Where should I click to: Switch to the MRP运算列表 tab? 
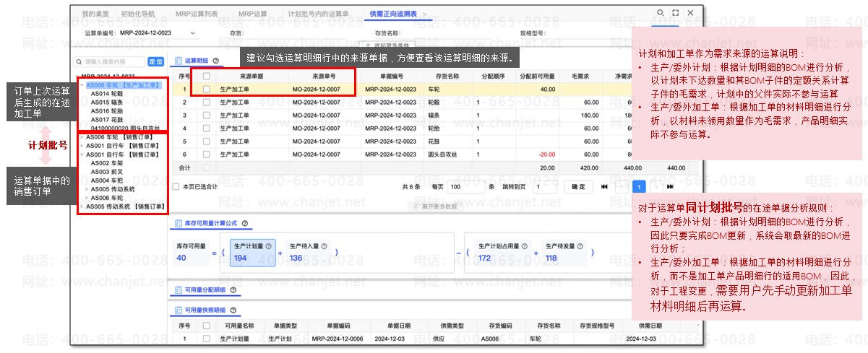coord(197,14)
